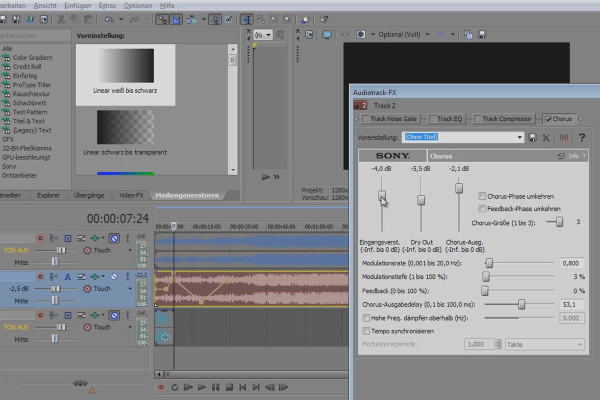Click the Automation settings gear on the -2,5 dB track

(87, 289)
